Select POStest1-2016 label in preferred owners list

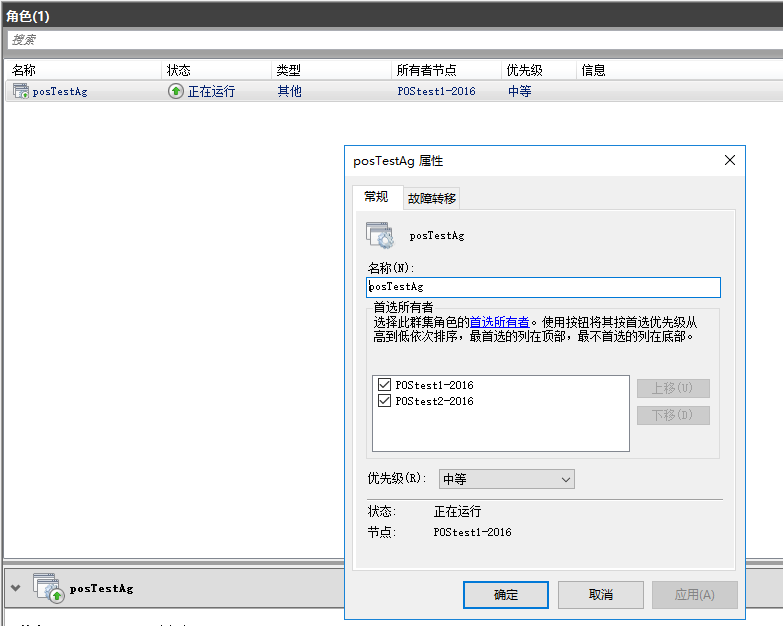pos(434,385)
